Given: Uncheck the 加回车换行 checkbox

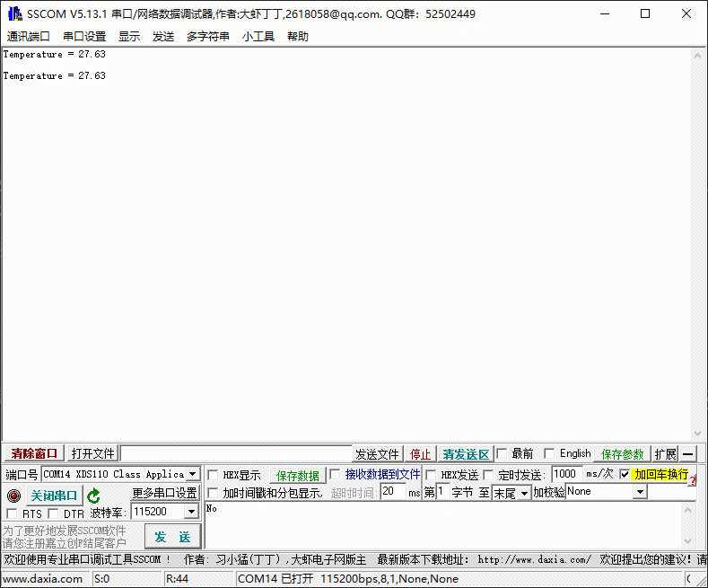Looking at the screenshot, I should pyautogui.click(x=625, y=474).
